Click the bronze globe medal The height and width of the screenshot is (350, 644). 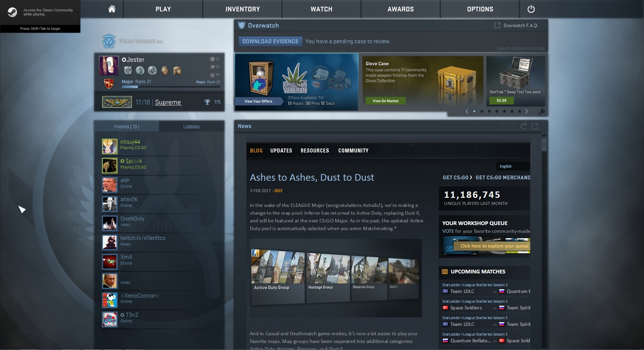pos(165,70)
